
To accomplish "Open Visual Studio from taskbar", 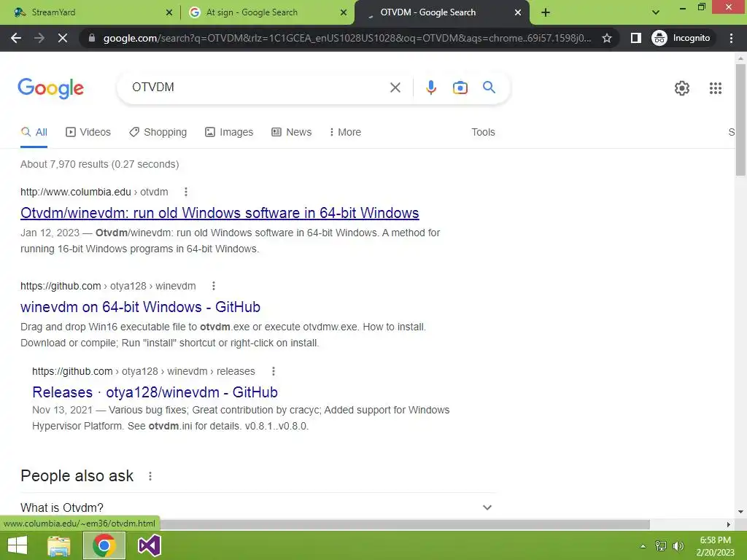I will [149, 545].
